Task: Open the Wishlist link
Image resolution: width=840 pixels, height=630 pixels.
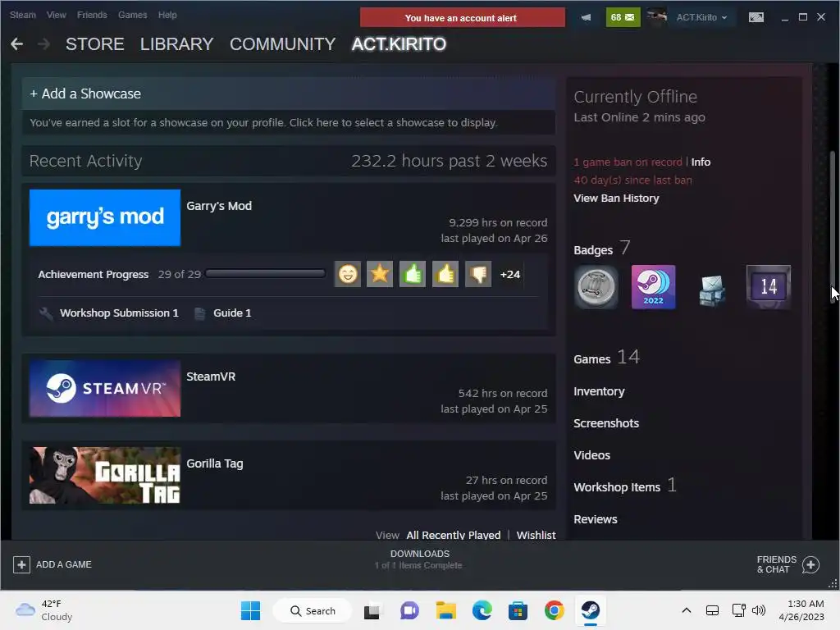Action: pyautogui.click(x=536, y=535)
